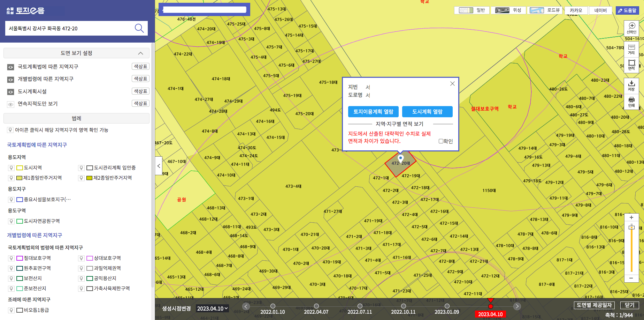Click parcel label 473-4대 on map
The width and height of the screenshot is (644, 320).
pos(293,186)
